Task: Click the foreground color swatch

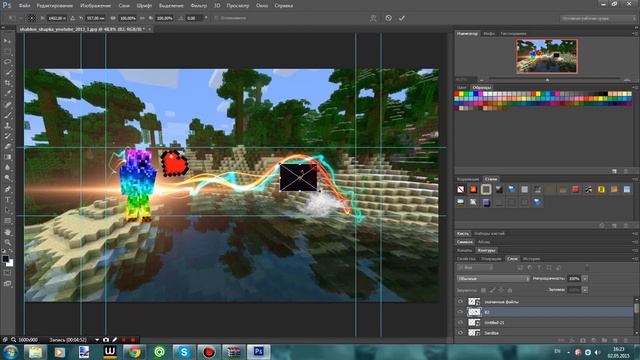Action: pyautogui.click(x=5, y=259)
